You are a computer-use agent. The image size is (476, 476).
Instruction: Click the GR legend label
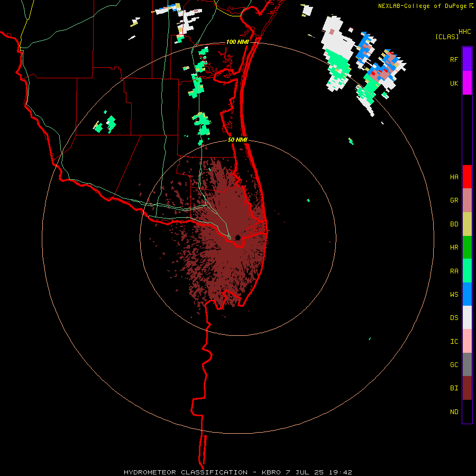(x=454, y=200)
